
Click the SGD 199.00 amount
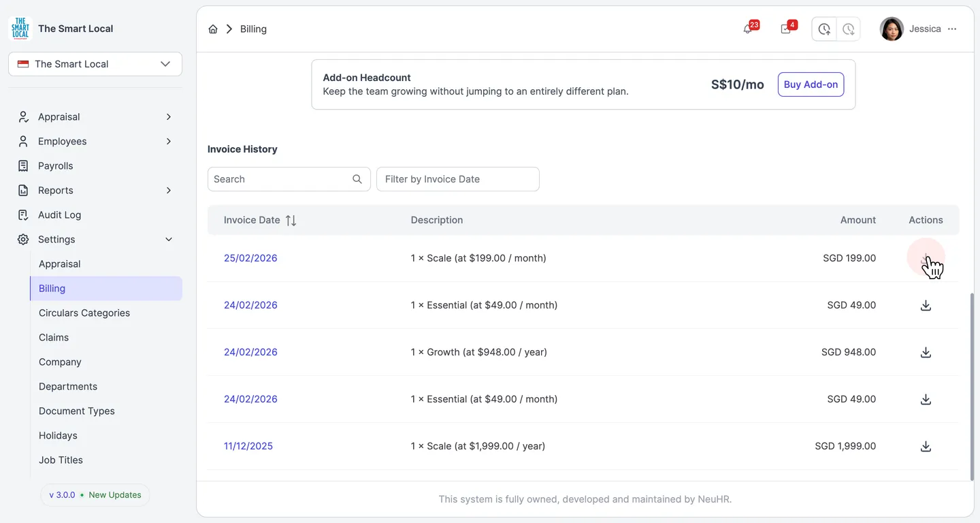point(849,258)
